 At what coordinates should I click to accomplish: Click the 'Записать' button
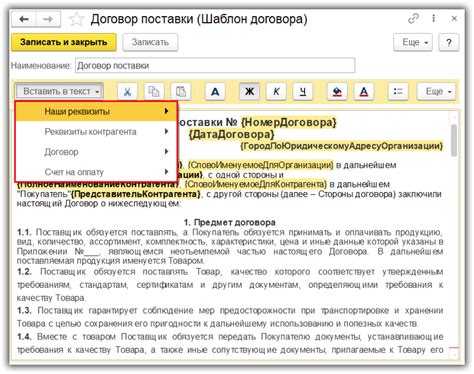coord(150,42)
